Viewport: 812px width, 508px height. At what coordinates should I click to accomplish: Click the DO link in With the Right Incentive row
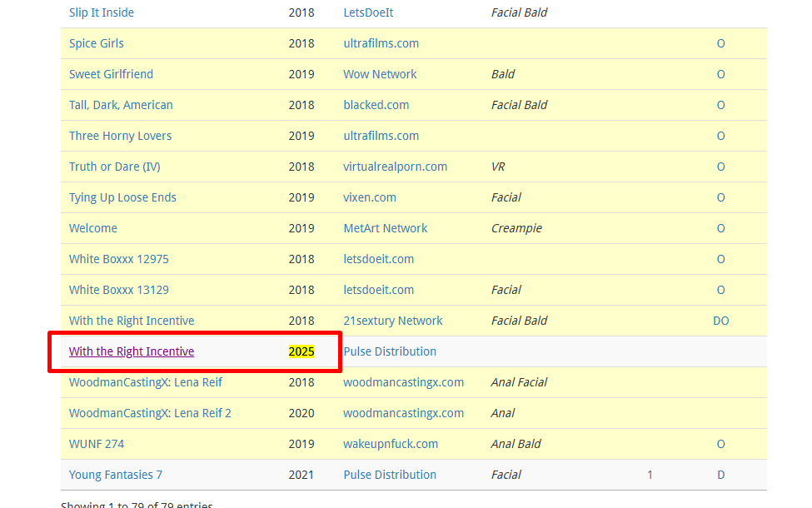721,321
